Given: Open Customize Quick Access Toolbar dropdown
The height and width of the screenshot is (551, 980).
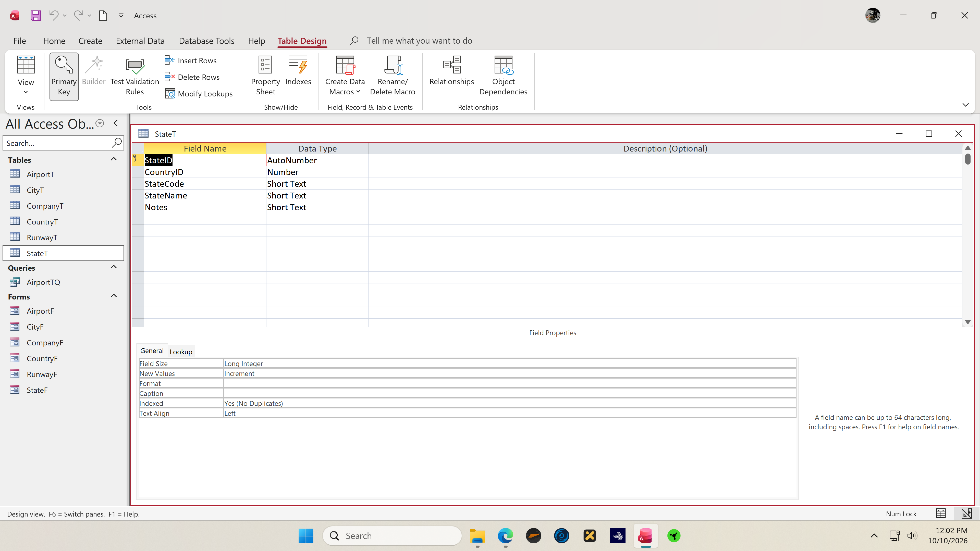Looking at the screenshot, I should [121, 16].
